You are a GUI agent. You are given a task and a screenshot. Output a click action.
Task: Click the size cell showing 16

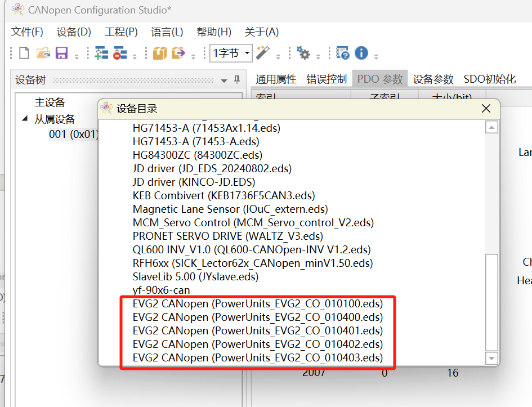pos(453,373)
